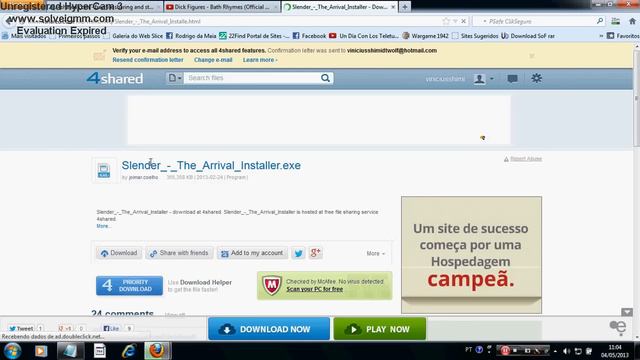The height and width of the screenshot is (360, 640).
Task: Open Sites Sugeridos bookmark
Action: 475,36
